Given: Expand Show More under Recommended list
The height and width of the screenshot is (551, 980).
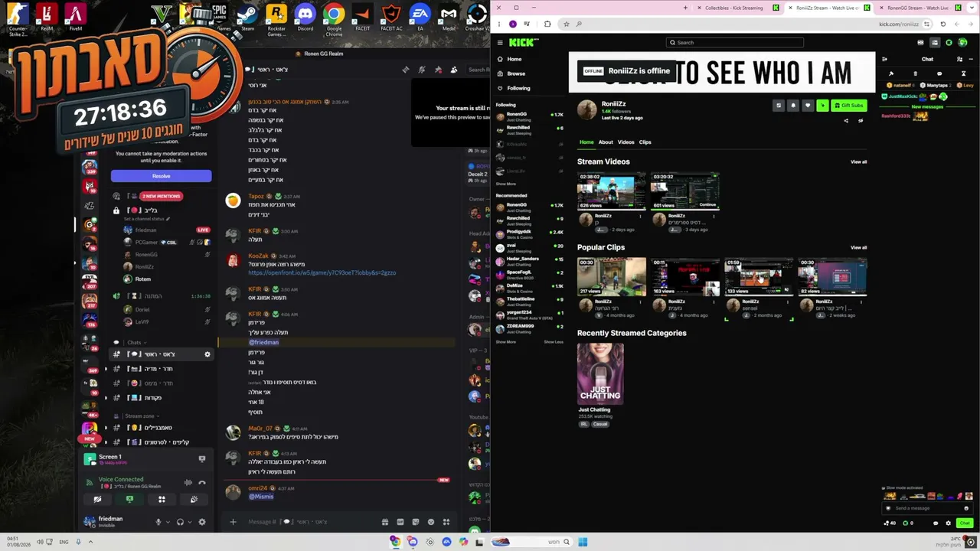Looking at the screenshot, I should (506, 342).
